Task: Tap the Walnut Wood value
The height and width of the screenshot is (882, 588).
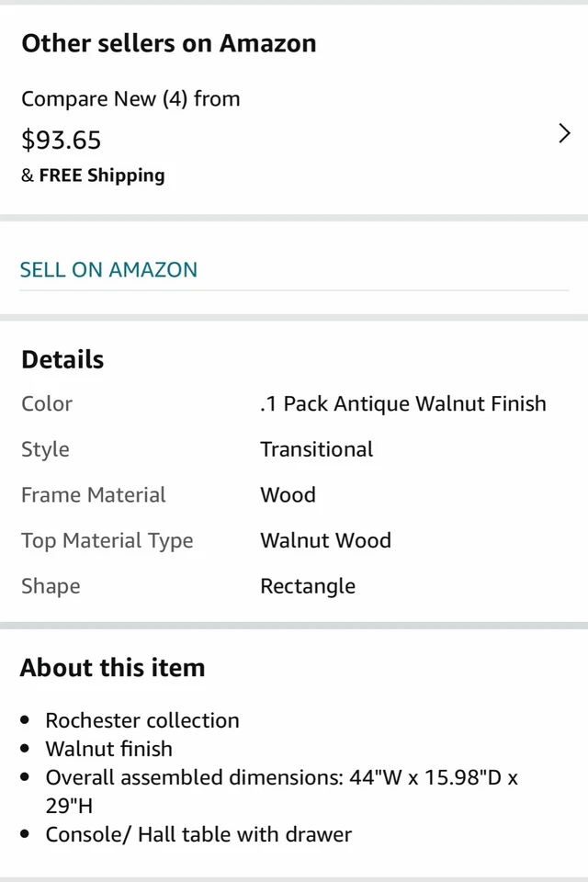Action: point(325,540)
